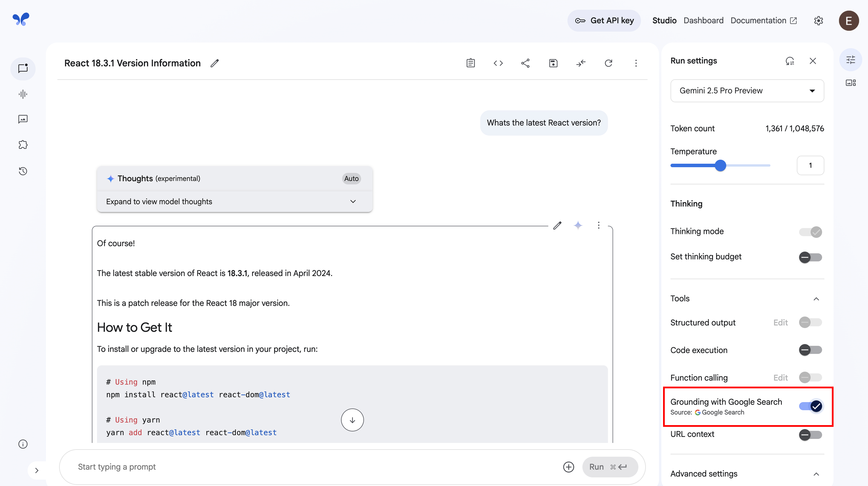
Task: Open the system instructions clipboard icon
Action: pos(471,63)
